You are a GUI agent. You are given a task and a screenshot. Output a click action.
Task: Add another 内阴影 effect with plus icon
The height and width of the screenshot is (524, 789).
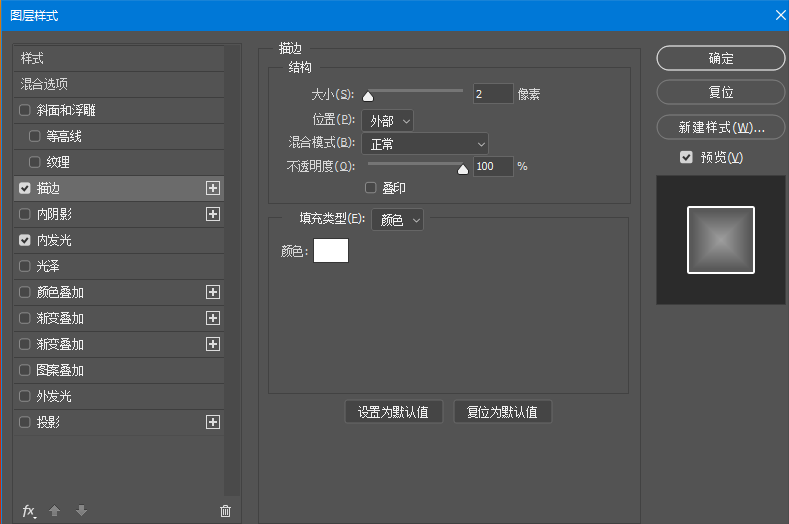(213, 214)
